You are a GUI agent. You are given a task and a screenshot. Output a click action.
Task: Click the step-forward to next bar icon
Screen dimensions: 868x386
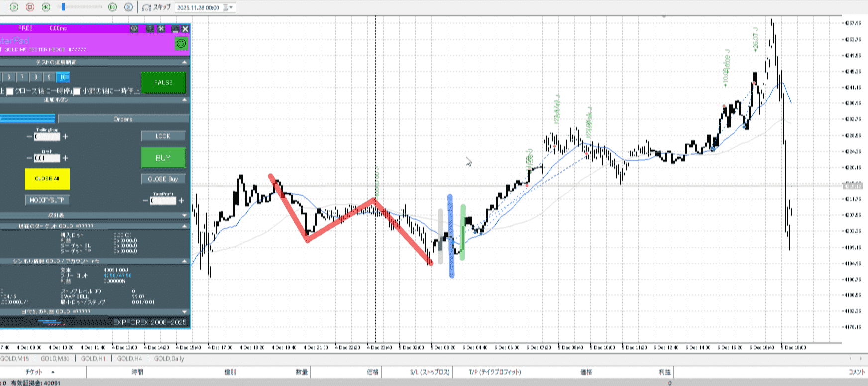tap(128, 7)
